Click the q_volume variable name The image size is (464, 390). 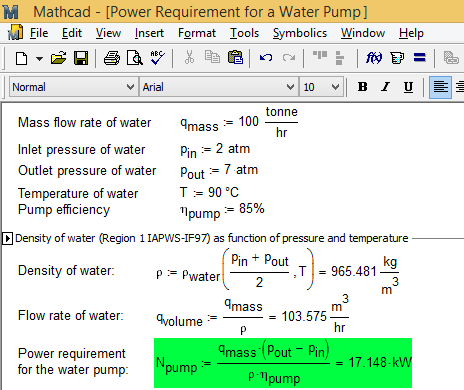179,319
